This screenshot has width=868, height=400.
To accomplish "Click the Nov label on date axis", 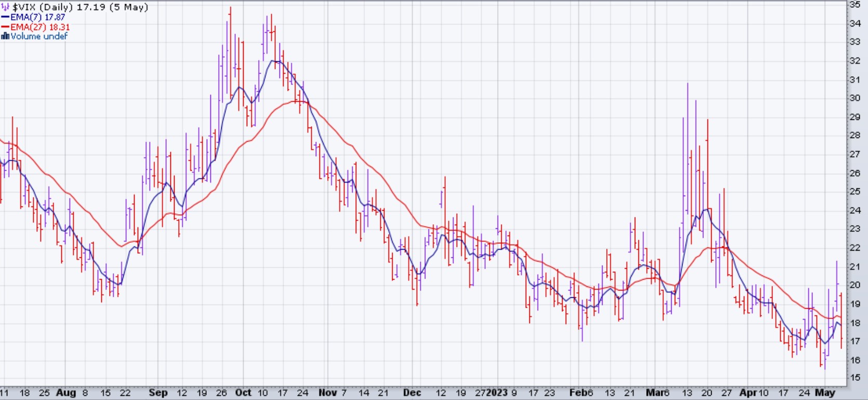I will (x=327, y=393).
